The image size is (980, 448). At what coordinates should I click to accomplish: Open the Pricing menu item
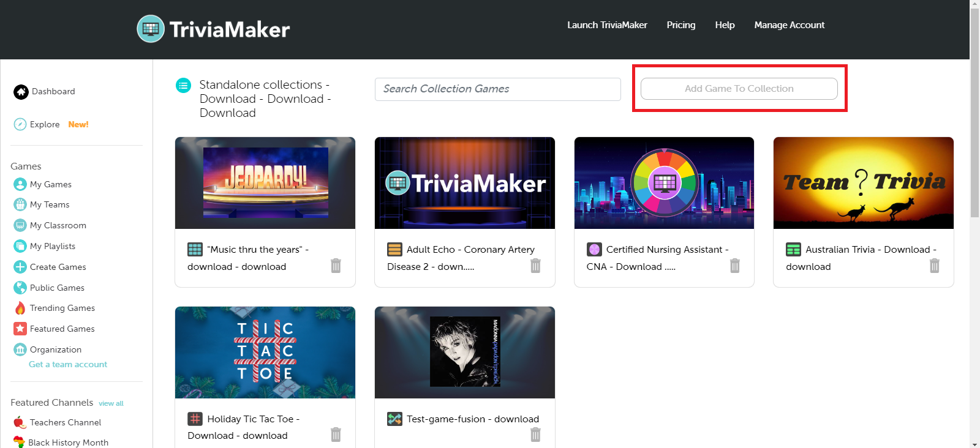point(680,25)
